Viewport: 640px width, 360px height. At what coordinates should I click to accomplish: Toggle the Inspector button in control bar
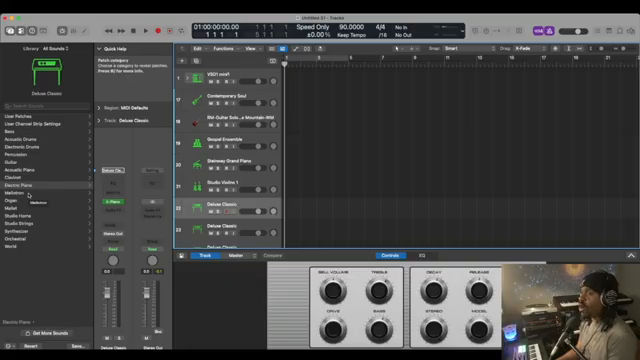[x=21, y=31]
